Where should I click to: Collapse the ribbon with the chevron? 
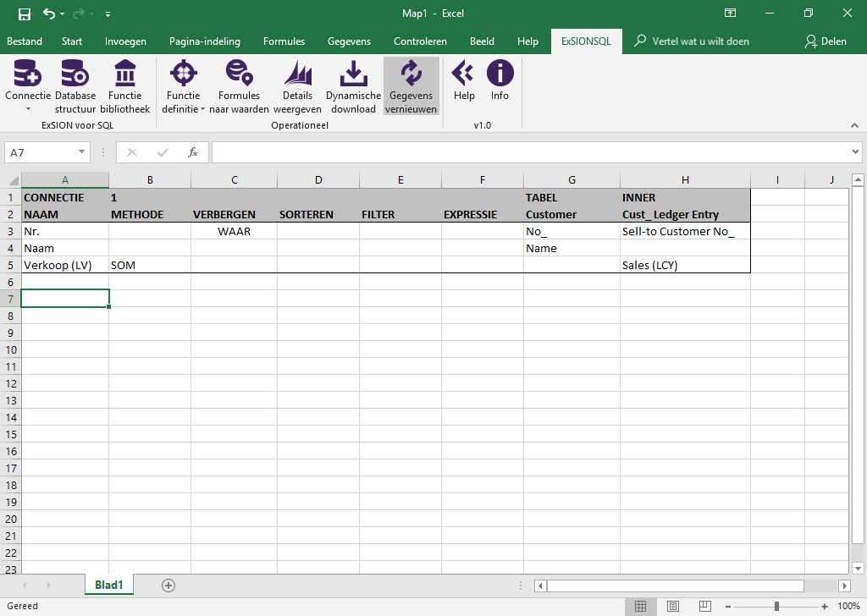click(854, 126)
